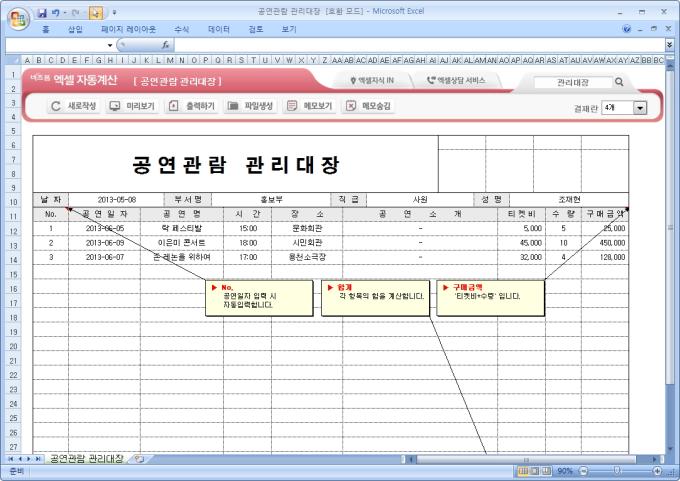Screen dimensions: 680x481
Task: Undo the last action
Action: (x=56, y=13)
